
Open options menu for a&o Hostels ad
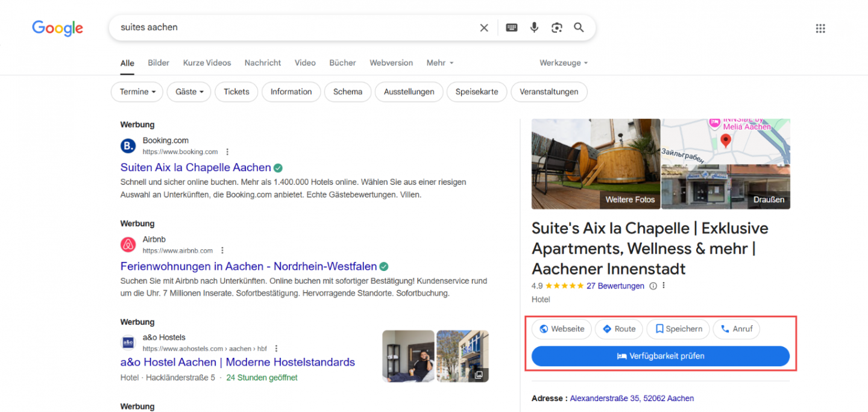277,349
